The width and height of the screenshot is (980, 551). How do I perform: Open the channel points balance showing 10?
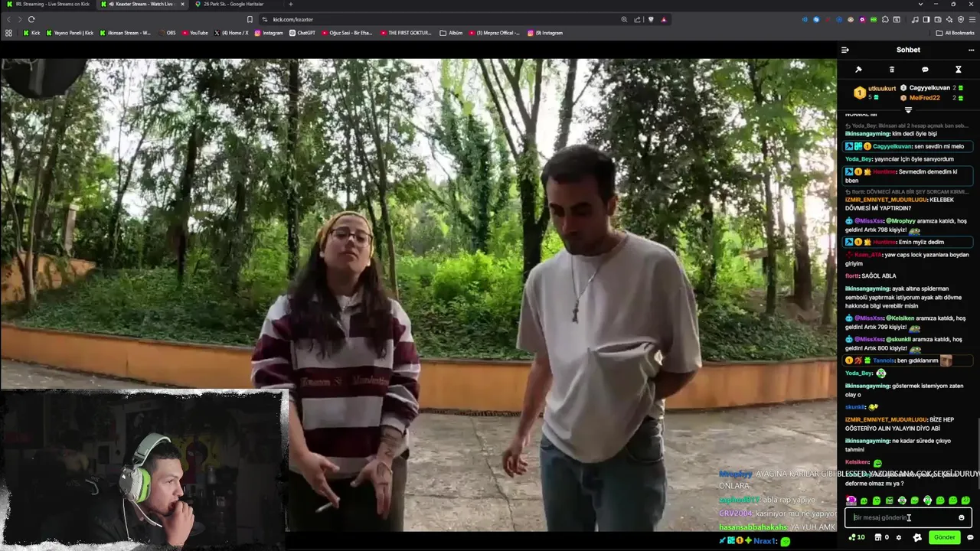click(857, 537)
